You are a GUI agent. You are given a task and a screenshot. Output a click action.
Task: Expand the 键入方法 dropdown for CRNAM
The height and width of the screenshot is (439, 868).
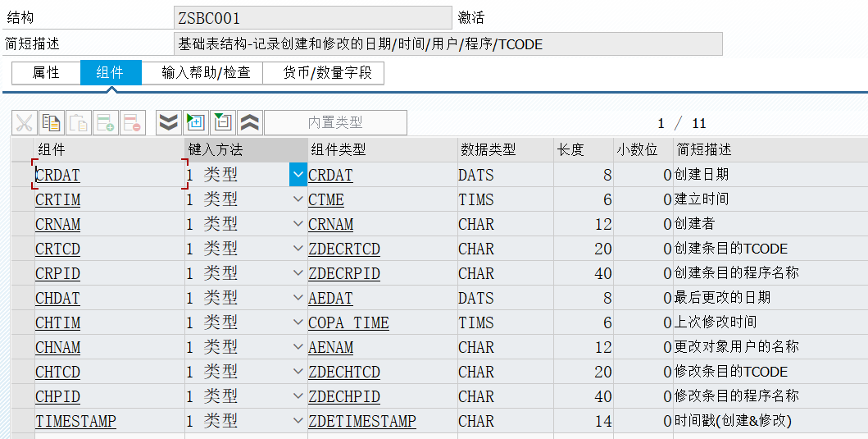(x=298, y=224)
